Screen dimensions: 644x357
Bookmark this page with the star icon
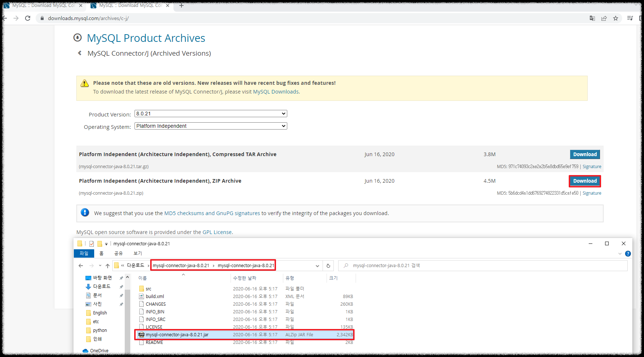pyautogui.click(x=616, y=18)
